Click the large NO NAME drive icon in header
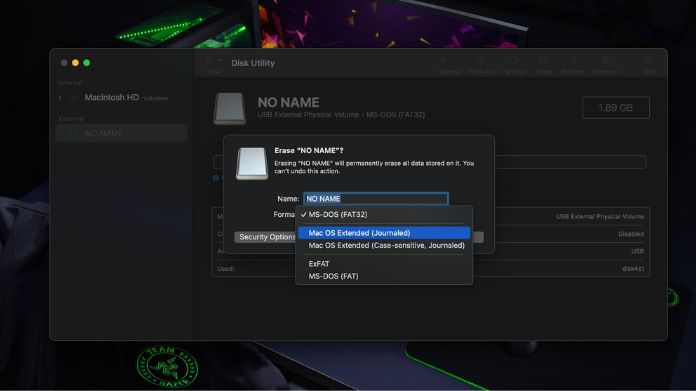Viewport: 696px width, 391px height. [229, 108]
